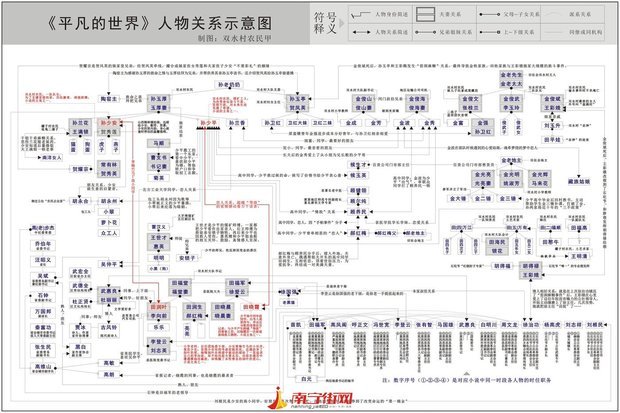Select the 金富 node
The image size is (620, 413).
458,123
